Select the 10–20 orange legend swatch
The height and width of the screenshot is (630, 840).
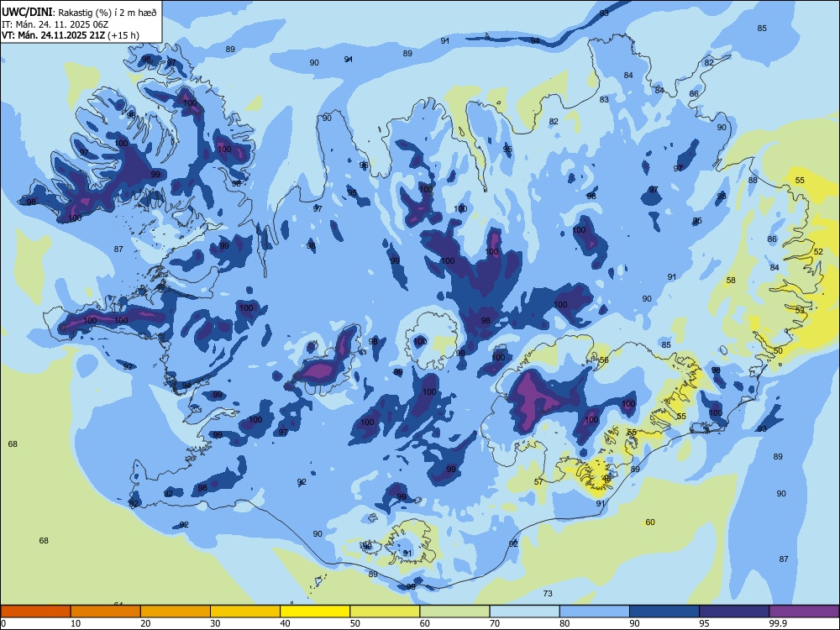point(106,612)
